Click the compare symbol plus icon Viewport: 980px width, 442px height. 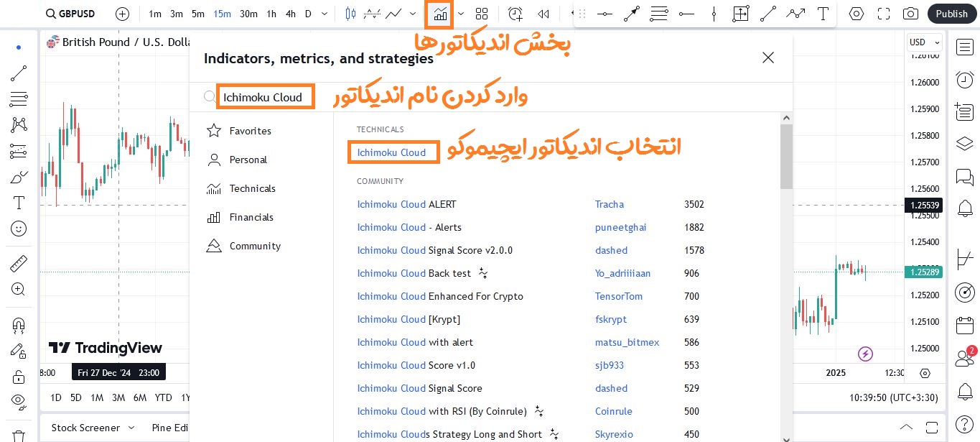coord(123,14)
